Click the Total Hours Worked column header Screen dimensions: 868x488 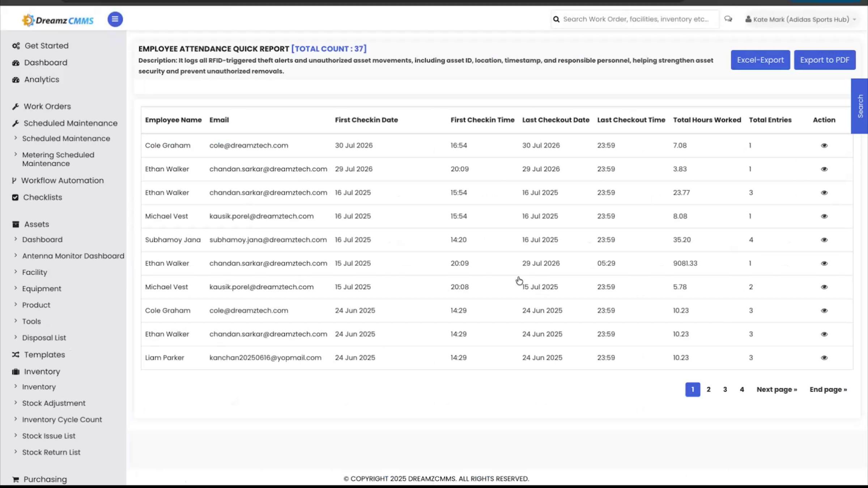click(707, 120)
